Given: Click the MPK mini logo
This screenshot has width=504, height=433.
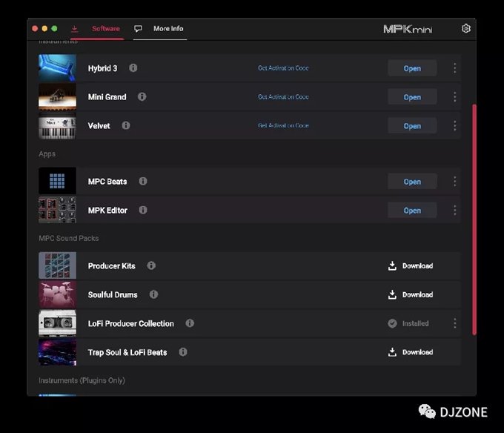Looking at the screenshot, I should tap(408, 29).
